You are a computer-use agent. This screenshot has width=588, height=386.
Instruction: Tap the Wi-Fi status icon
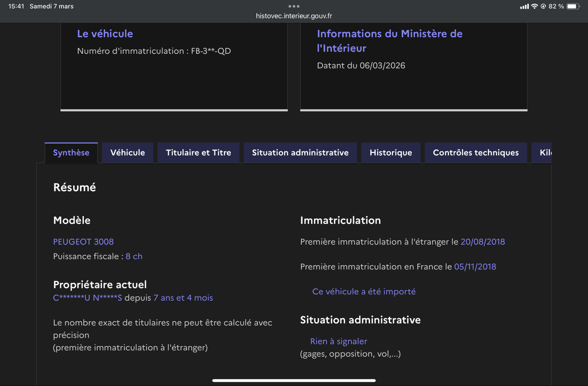(x=535, y=6)
